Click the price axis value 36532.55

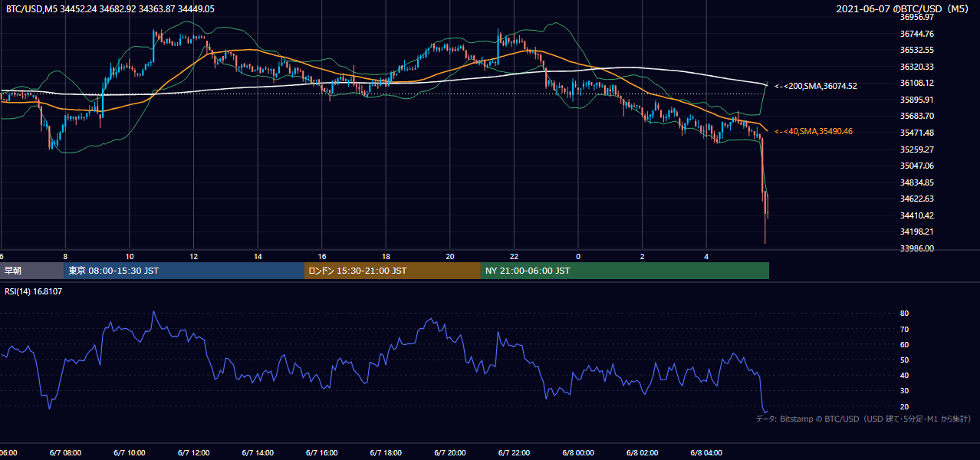(916, 50)
